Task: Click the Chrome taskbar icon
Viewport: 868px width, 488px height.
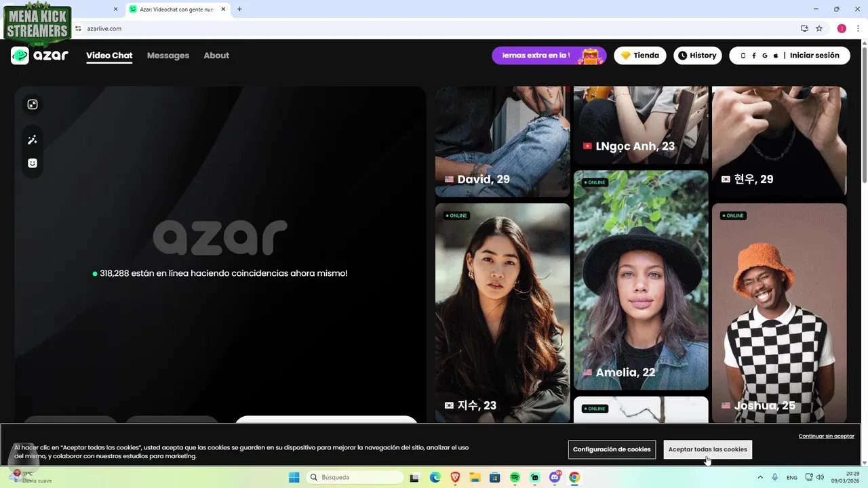Action: tap(574, 477)
